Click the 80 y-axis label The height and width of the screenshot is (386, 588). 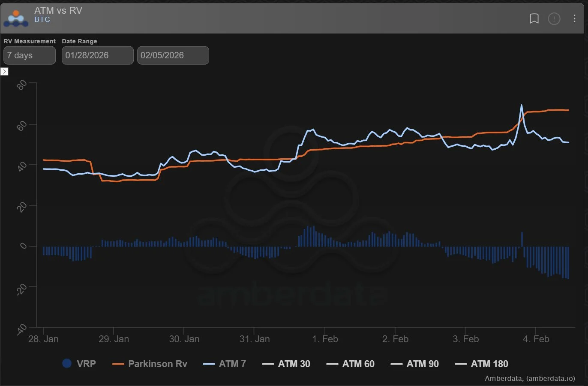coord(21,85)
